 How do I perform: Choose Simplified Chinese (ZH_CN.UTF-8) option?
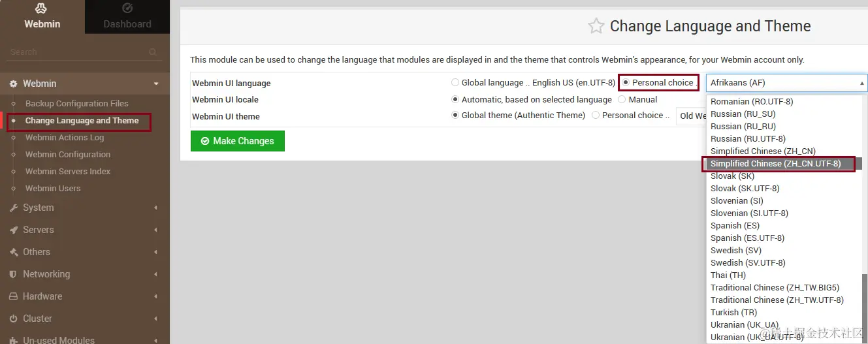(784, 164)
